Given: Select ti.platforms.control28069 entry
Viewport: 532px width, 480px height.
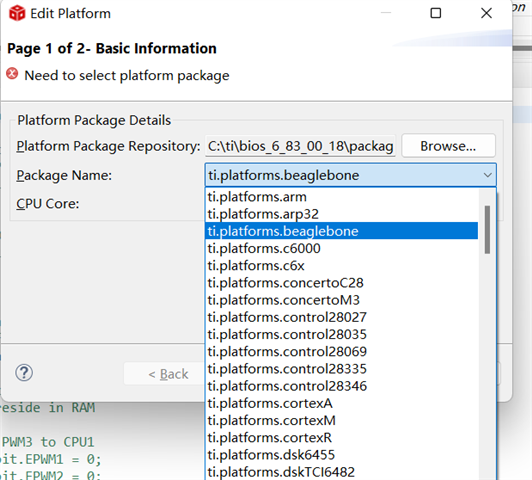Looking at the screenshot, I should [x=342, y=351].
